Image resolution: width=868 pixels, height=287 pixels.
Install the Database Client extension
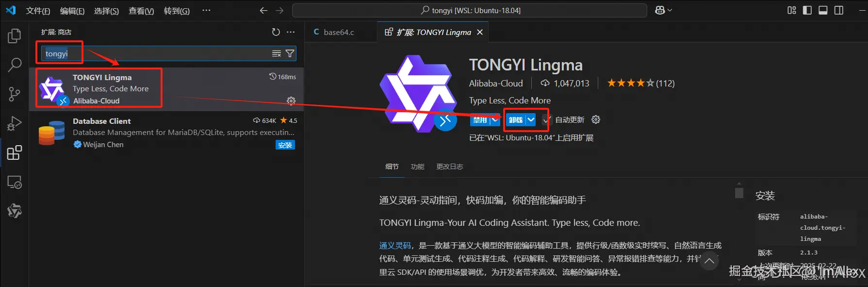pos(285,145)
